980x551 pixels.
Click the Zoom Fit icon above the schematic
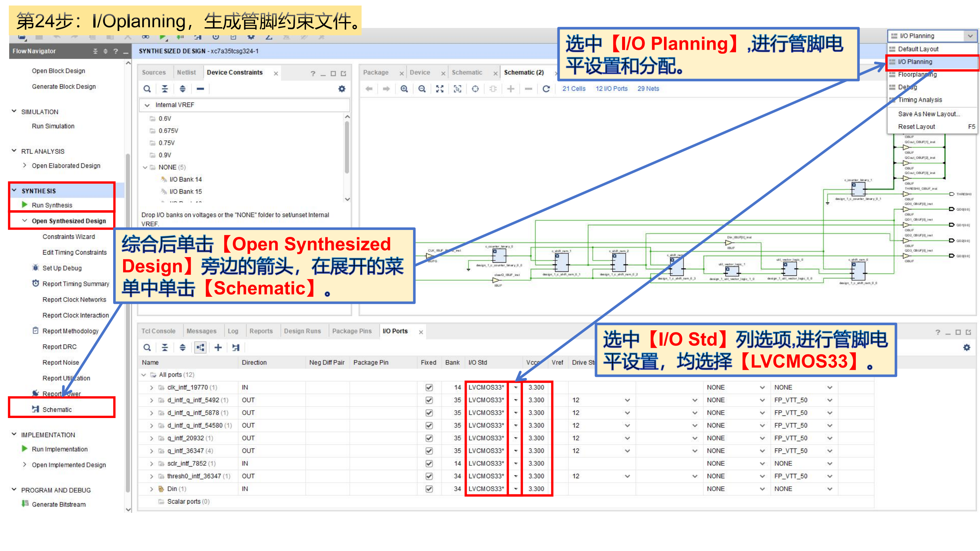440,89
